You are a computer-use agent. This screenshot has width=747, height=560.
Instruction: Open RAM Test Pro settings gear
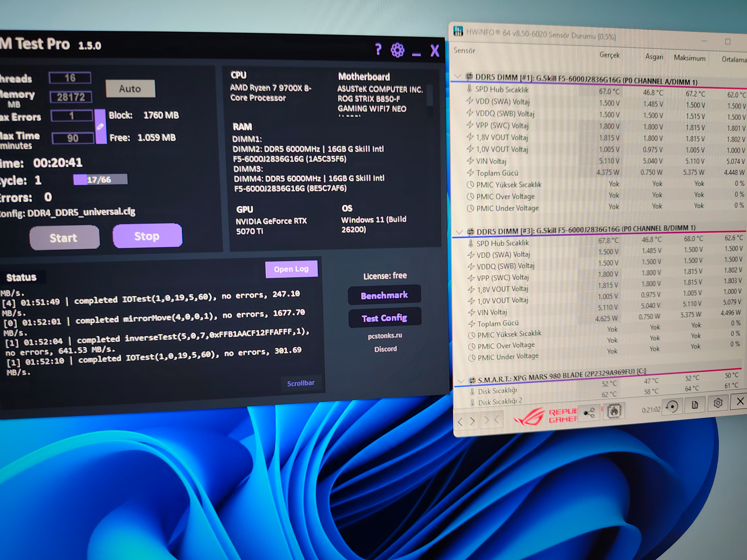click(397, 50)
